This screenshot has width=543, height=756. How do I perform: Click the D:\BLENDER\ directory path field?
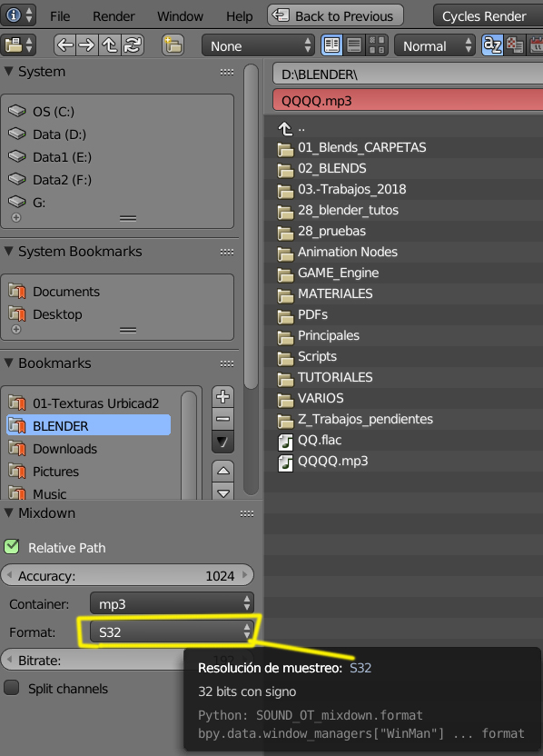[x=408, y=75]
